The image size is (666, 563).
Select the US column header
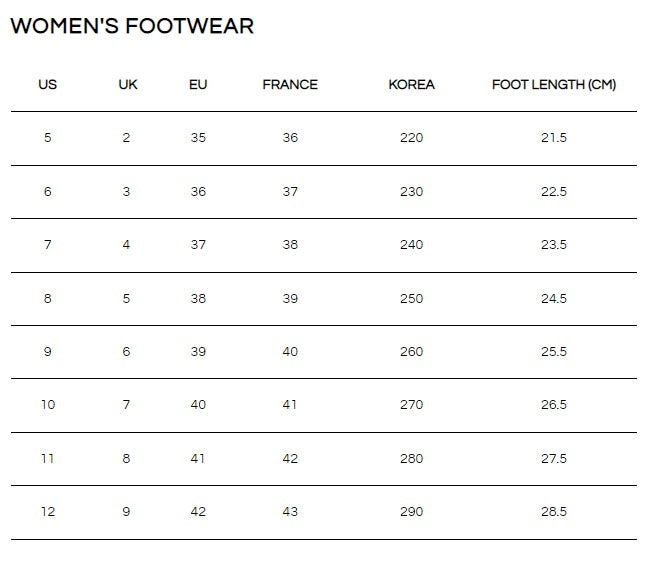(48, 84)
